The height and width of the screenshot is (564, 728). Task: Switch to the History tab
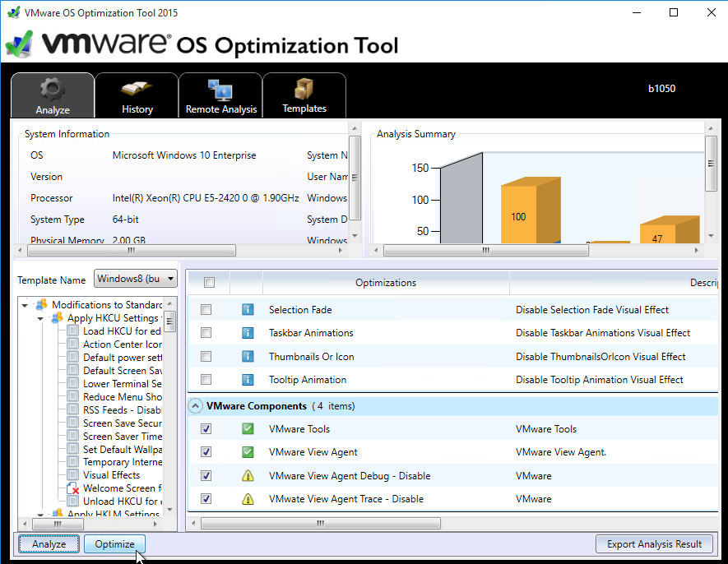coord(137,95)
